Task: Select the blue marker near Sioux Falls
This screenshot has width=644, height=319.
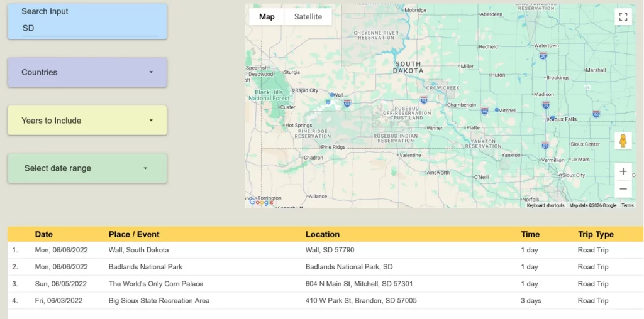Action: click(x=552, y=117)
